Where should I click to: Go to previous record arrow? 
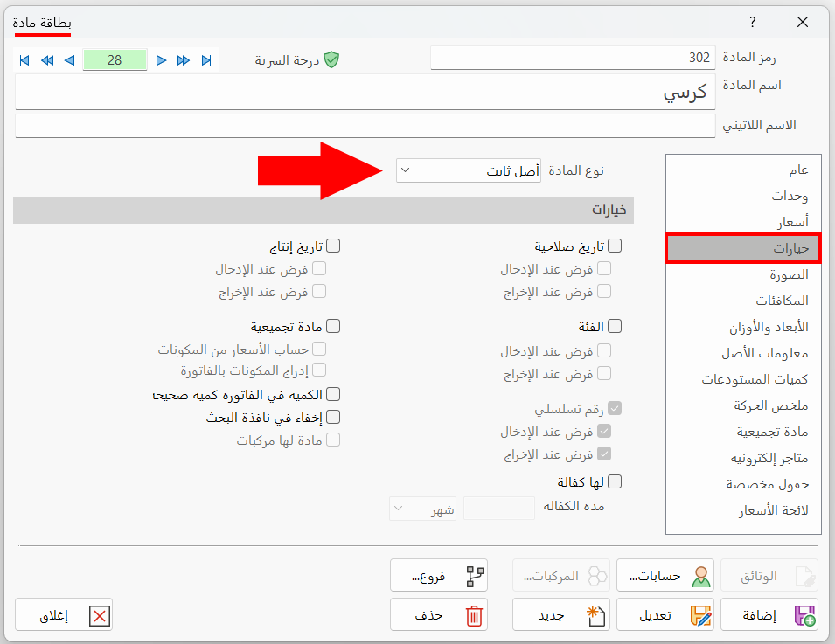[x=69, y=60]
